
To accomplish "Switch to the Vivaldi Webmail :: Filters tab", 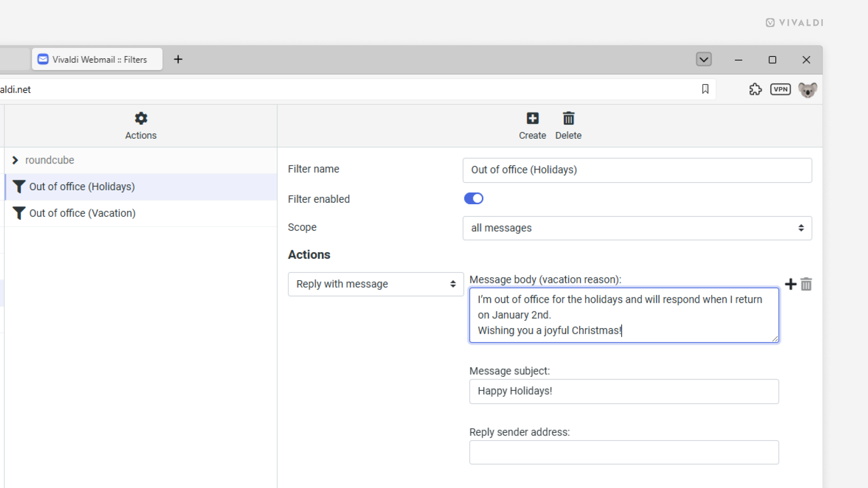I will [x=96, y=59].
